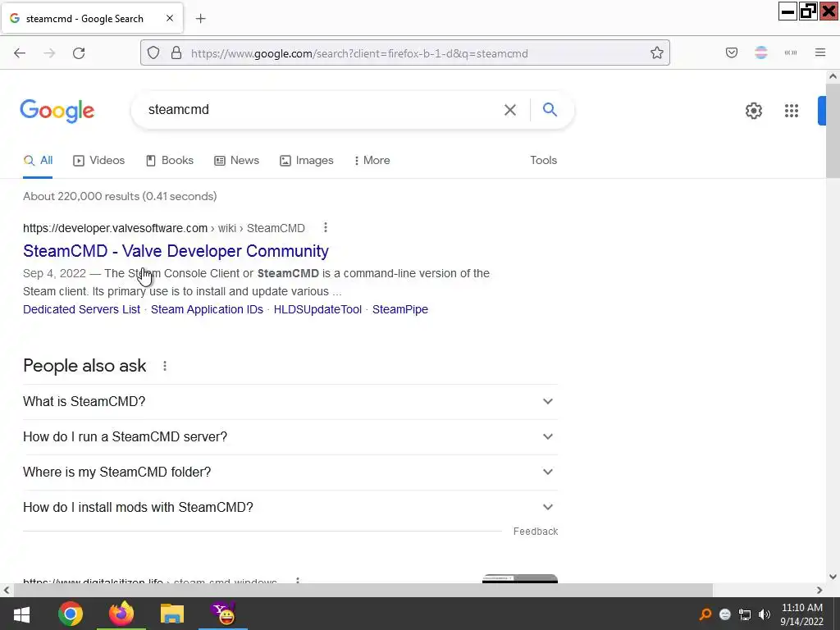
Task: Switch to the Videos tab
Action: 99,160
